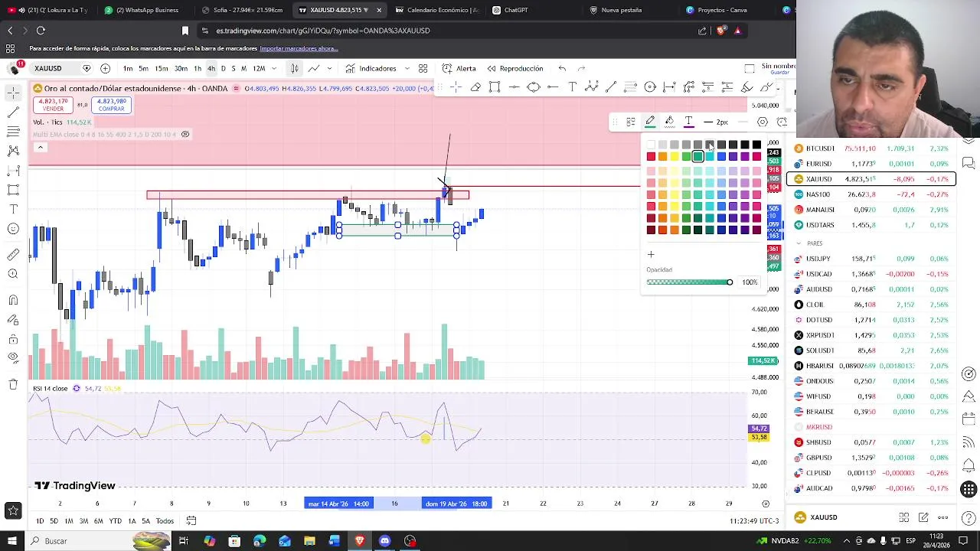Open the go-to-date calendar icon
Image resolution: width=980 pixels, height=551 pixels.
[x=191, y=521]
